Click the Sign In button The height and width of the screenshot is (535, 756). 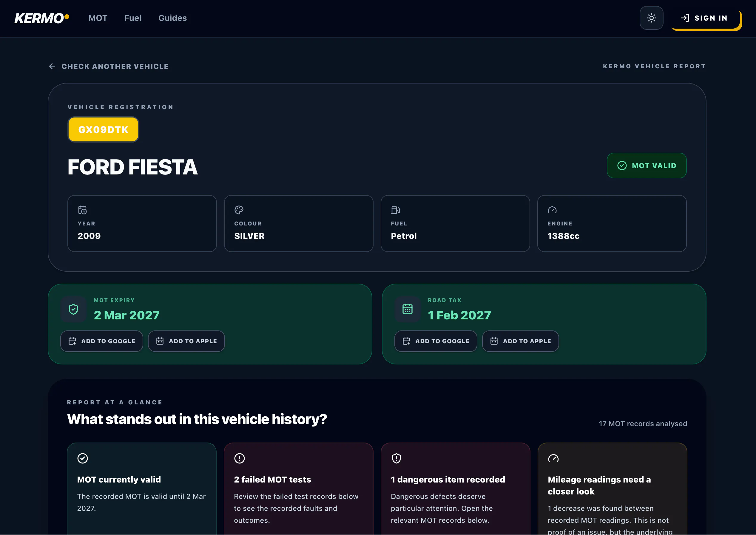tap(706, 18)
